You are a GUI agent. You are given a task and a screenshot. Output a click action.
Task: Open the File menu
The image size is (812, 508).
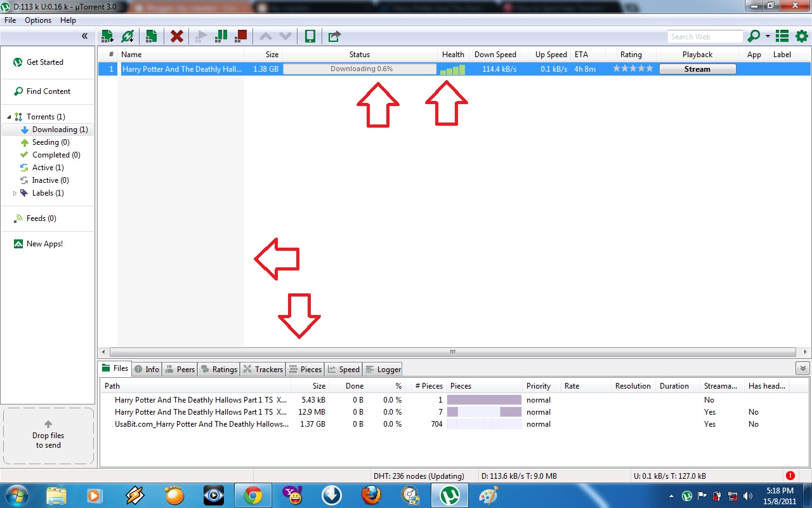(10, 20)
